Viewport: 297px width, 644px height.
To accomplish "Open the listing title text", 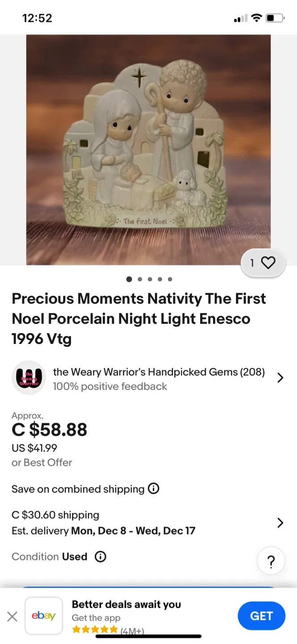I will 138,318.
